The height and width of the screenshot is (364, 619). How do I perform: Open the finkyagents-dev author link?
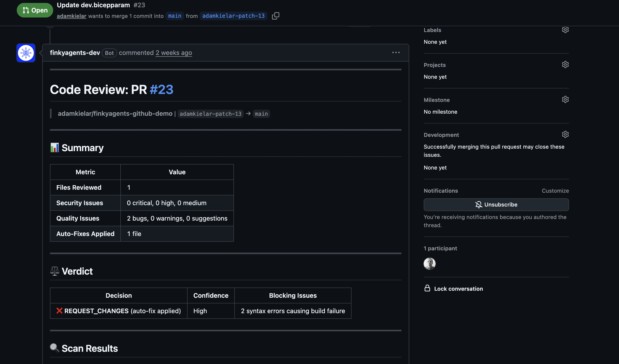click(75, 53)
